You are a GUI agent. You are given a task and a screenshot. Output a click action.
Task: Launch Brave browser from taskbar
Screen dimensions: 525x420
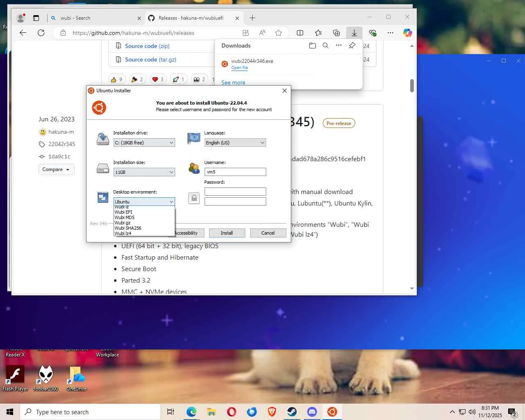pyautogui.click(x=272, y=412)
